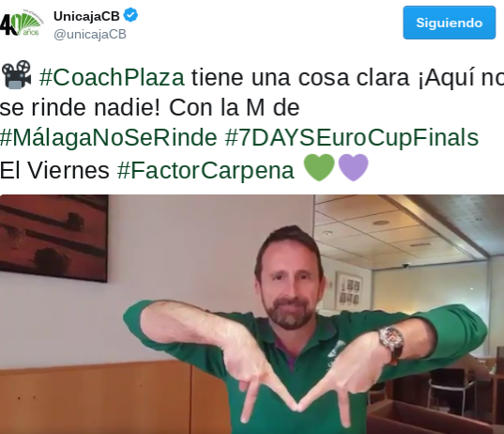Open the UnicajaCB display name
504x434 pixels.
[x=86, y=16]
